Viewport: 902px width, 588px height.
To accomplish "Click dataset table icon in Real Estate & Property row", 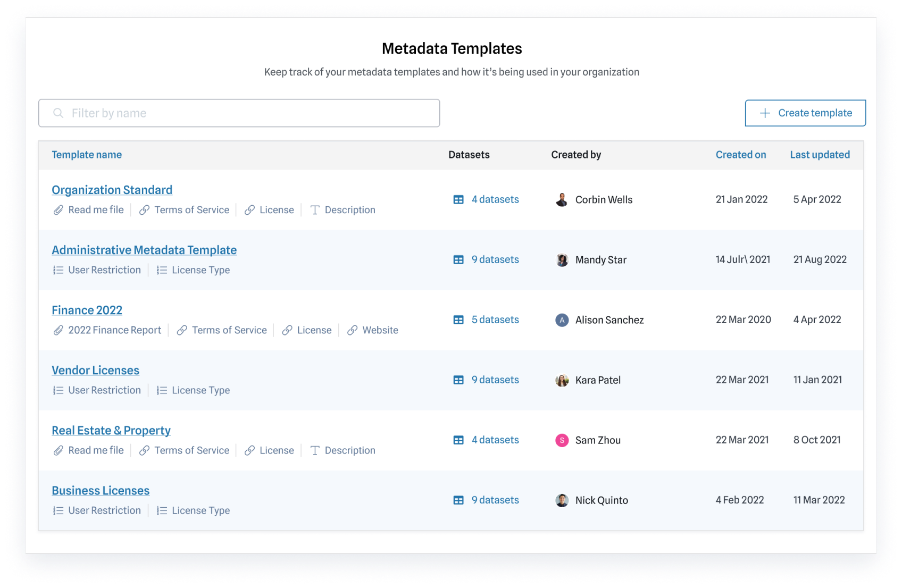I will pyautogui.click(x=458, y=440).
